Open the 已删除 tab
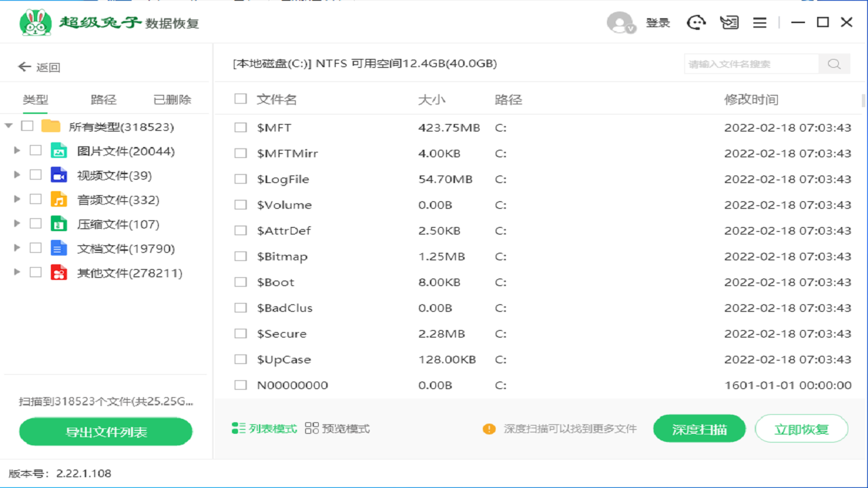The image size is (868, 488). click(x=172, y=98)
